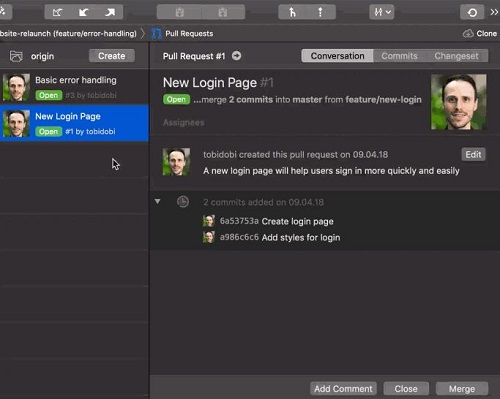Open pull request in browser via arrow icon

(x=236, y=56)
